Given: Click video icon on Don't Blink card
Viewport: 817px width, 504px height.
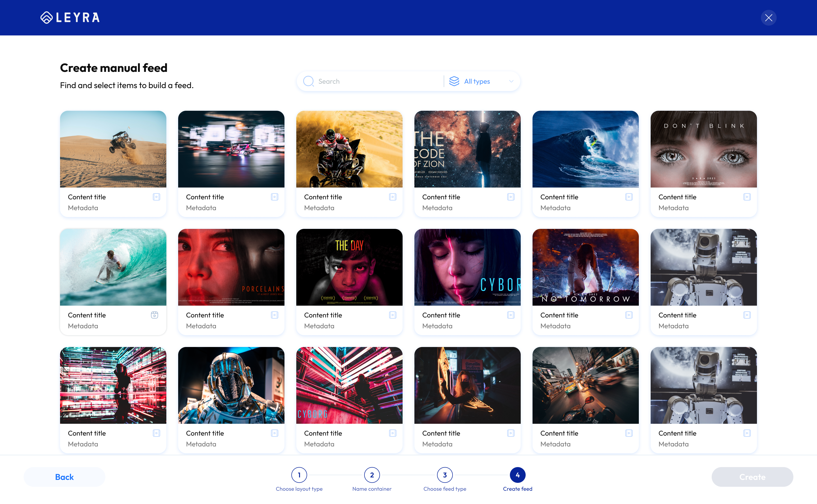Looking at the screenshot, I should pos(747,197).
